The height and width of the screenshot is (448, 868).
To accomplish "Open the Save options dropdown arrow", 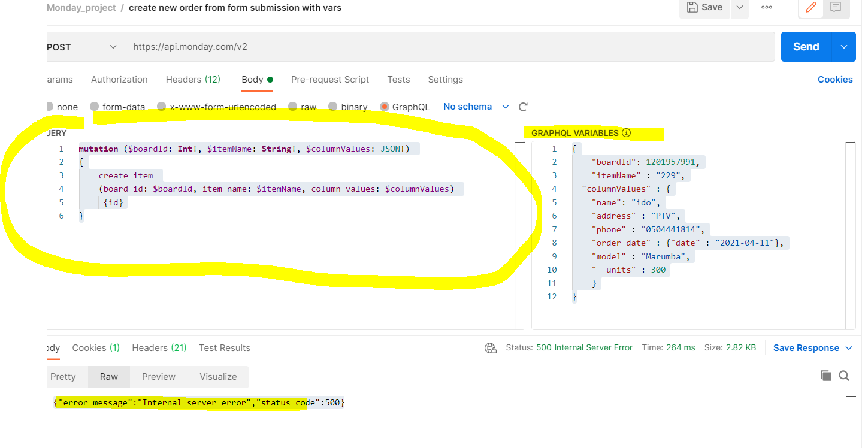I will tap(739, 7).
